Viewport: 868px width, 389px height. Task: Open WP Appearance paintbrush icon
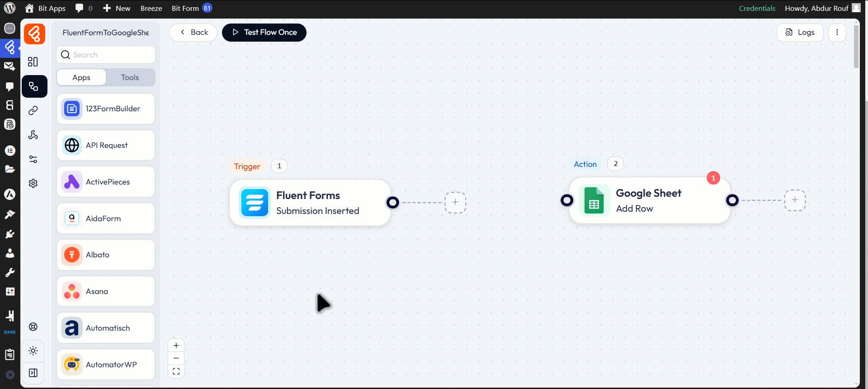point(9,214)
